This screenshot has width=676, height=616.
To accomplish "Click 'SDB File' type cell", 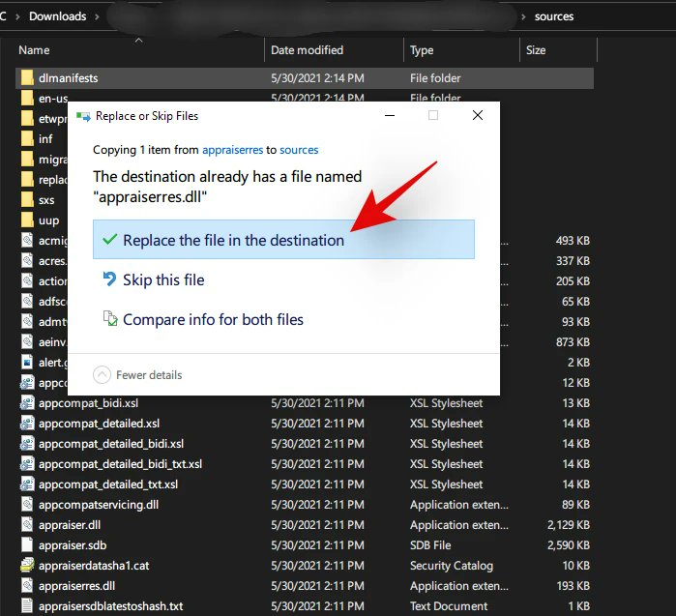I will click(430, 544).
